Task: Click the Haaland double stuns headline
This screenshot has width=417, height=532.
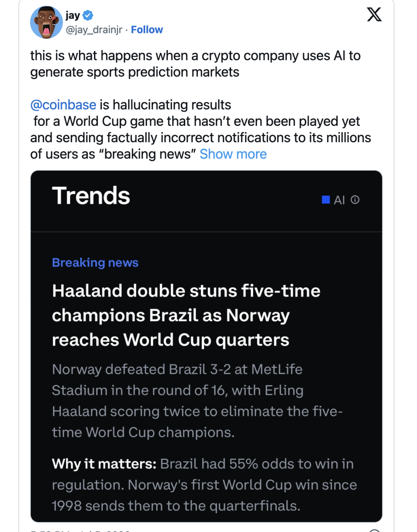Action: (x=186, y=315)
